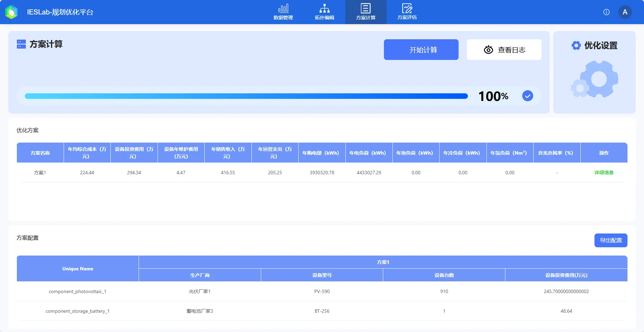644x332 pixels.
Task: Click the 年氢负荷 column header
Action: (510, 153)
